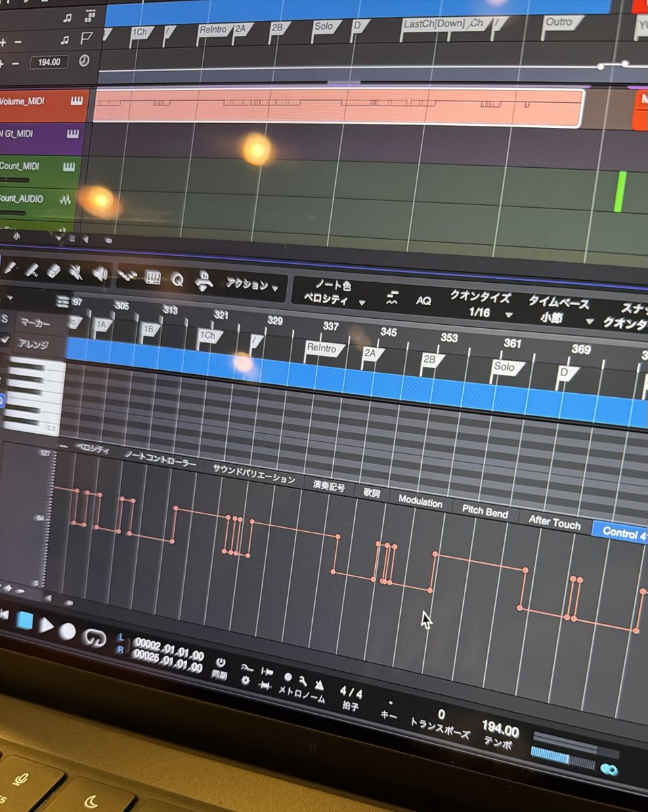Click the LastCh[Down] marker in arrangement
The width and height of the screenshot is (648, 812).
(x=434, y=24)
